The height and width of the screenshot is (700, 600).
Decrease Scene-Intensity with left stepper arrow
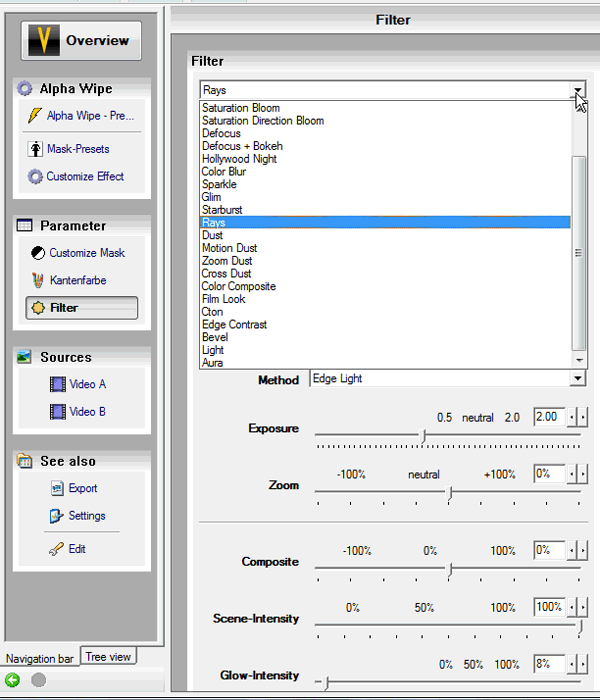pyautogui.click(x=572, y=607)
